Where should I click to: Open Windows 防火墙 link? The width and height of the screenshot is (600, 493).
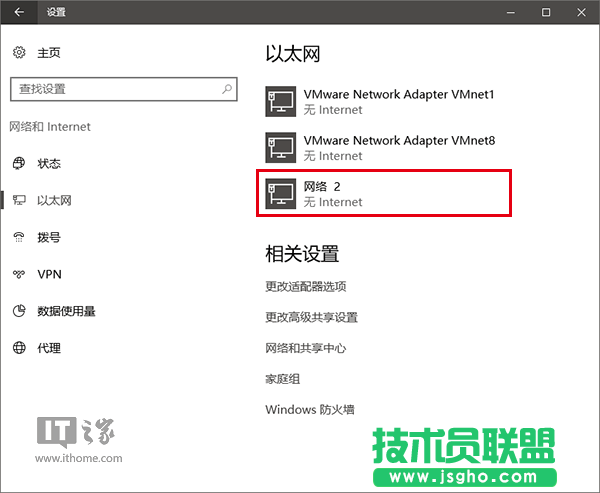pyautogui.click(x=310, y=410)
